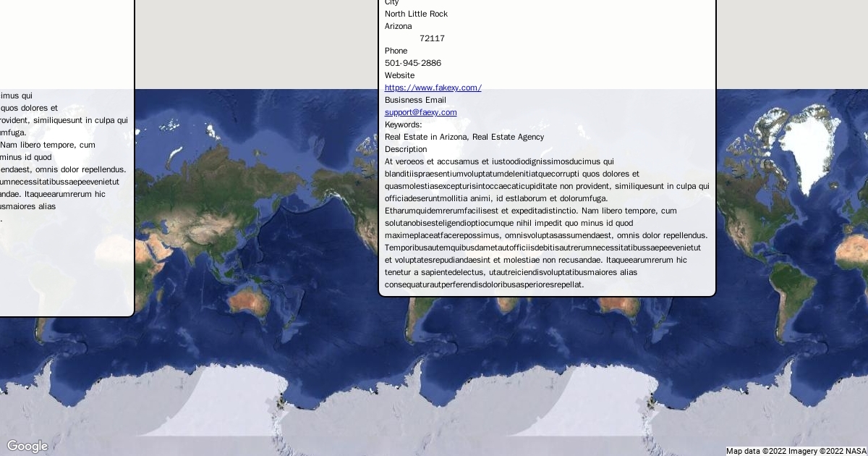Click the phone number 501-945-2886
The image size is (868, 456).
412,63
